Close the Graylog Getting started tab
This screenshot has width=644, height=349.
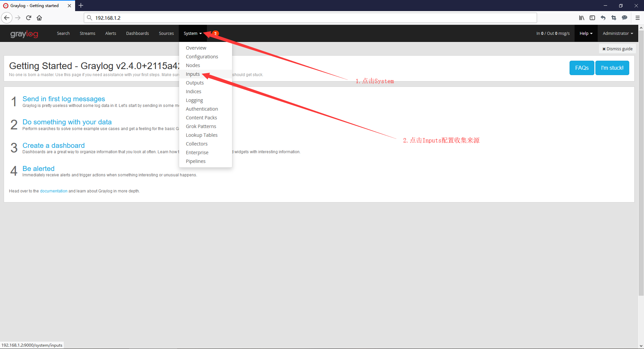point(69,6)
